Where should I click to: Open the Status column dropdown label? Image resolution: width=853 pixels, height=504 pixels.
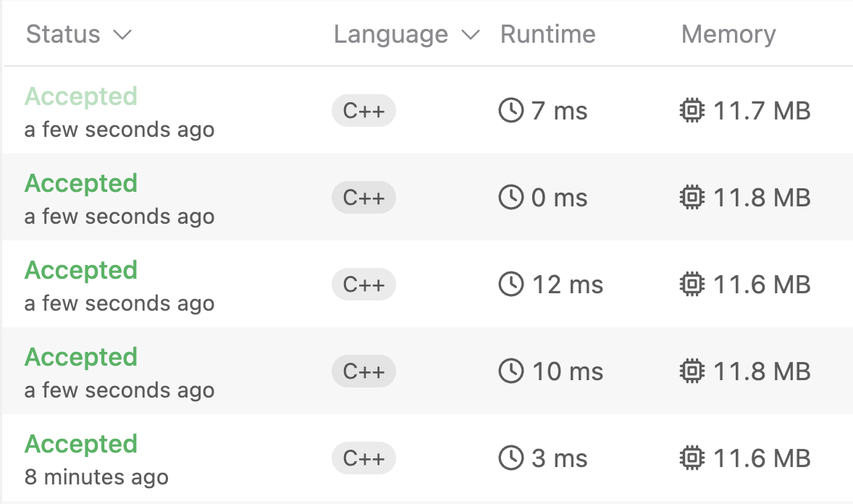click(63, 34)
